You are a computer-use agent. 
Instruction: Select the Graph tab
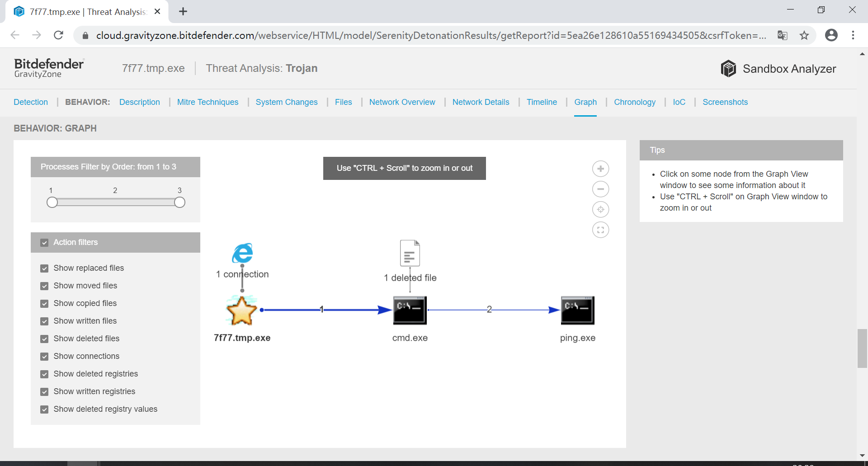tap(585, 102)
